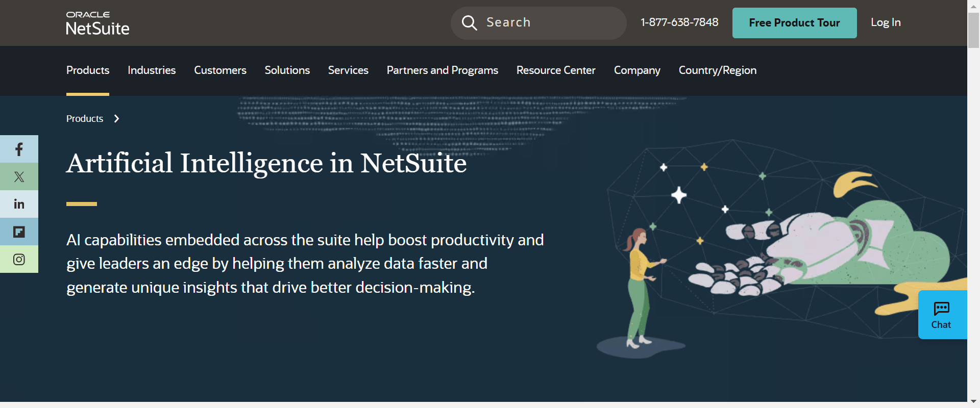Open the Products menu
The height and width of the screenshot is (408, 980).
click(88, 70)
